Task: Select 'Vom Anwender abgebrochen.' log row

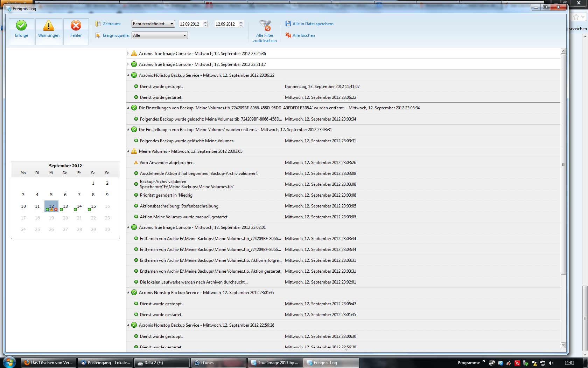Action: click(x=343, y=163)
